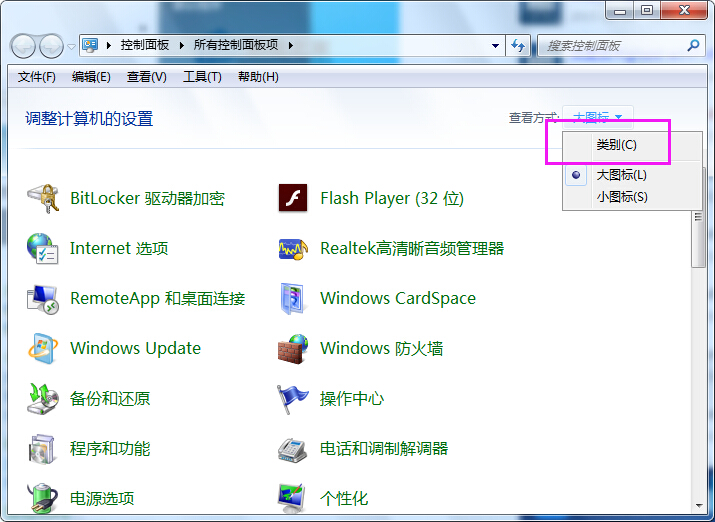Screen dimensions: 715x522
Task: Open recent pages dropdown next to forward button
Action: point(71,46)
